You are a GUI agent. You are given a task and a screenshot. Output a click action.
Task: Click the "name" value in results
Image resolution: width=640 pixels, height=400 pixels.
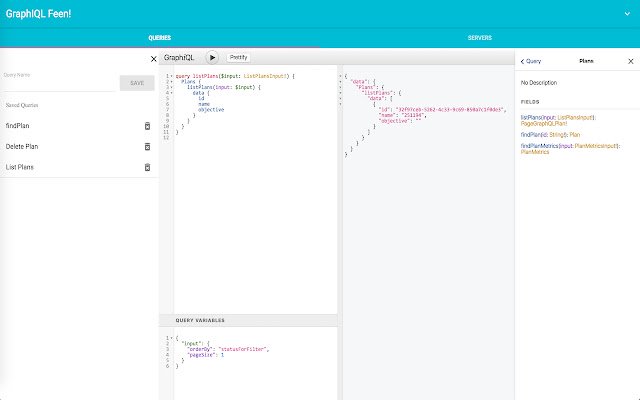[413, 116]
